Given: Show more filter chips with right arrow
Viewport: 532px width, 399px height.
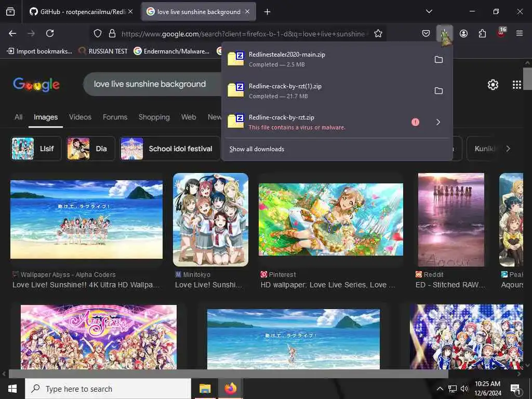Looking at the screenshot, I should (508, 149).
